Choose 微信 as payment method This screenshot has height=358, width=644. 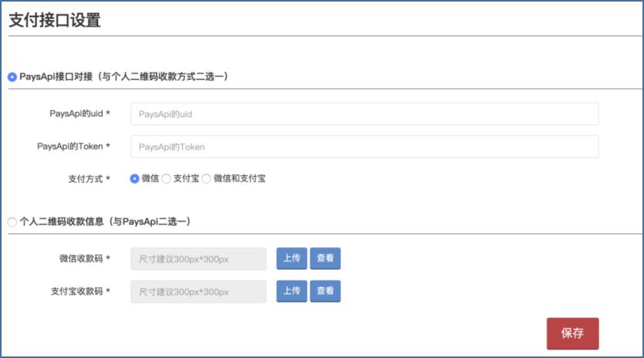(x=134, y=178)
